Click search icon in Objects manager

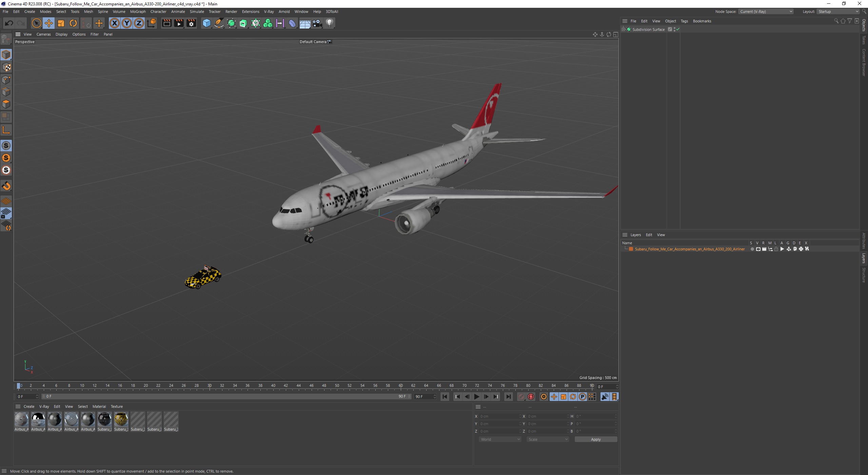[836, 21]
